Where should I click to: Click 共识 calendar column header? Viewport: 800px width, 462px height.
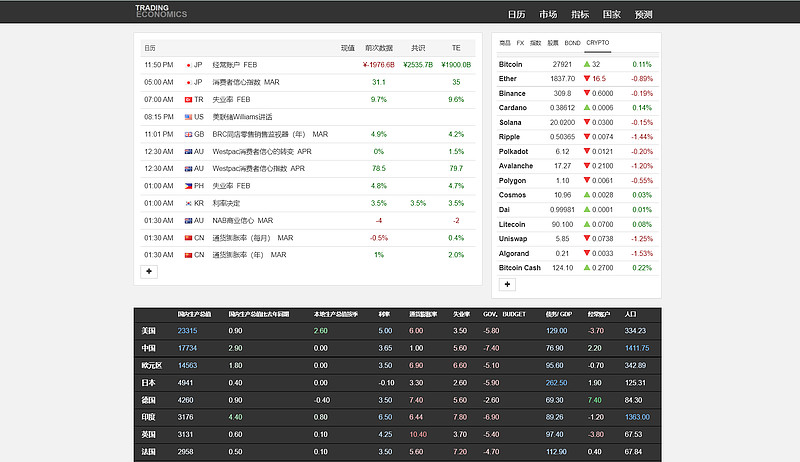click(x=418, y=48)
